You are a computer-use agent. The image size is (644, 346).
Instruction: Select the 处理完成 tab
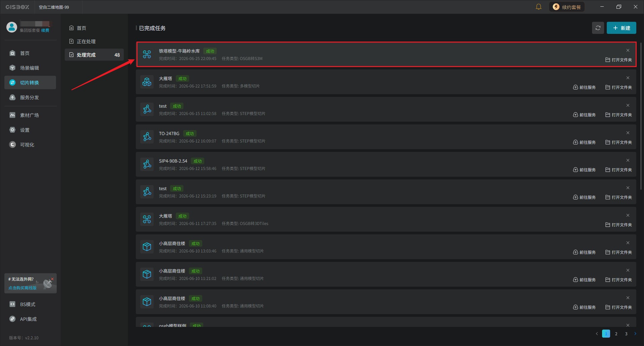coord(94,55)
